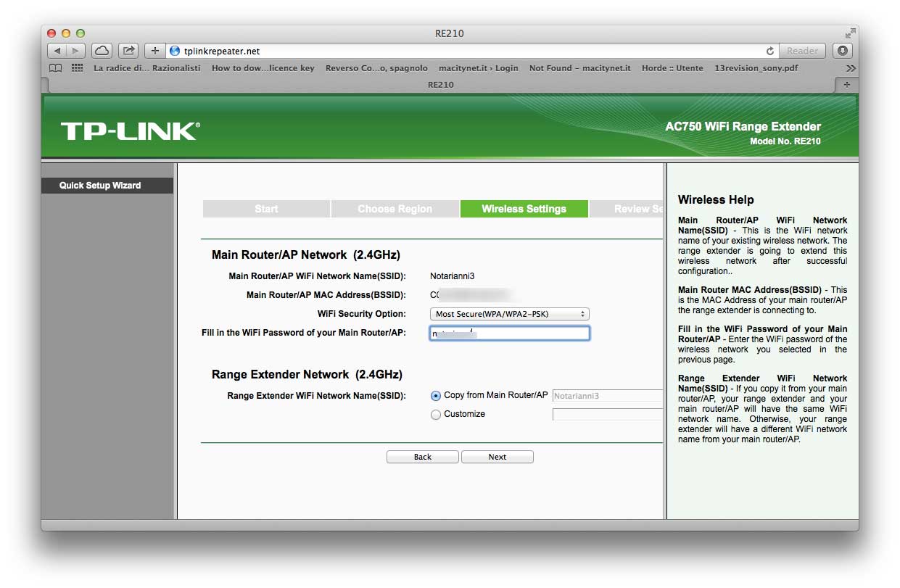
Task: Click the 'Main Router/AP Network (2.4GHz)' heading
Action: (x=306, y=255)
